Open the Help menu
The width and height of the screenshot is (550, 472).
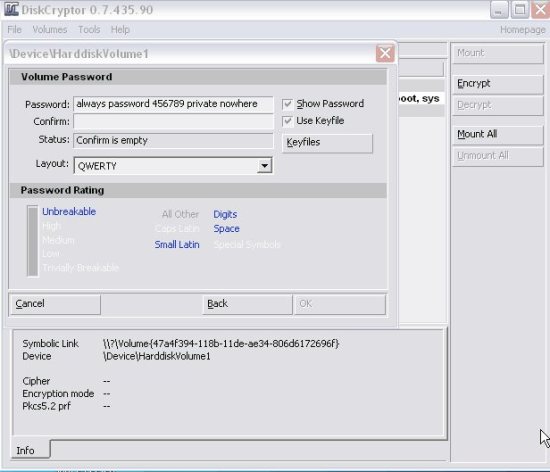120,29
